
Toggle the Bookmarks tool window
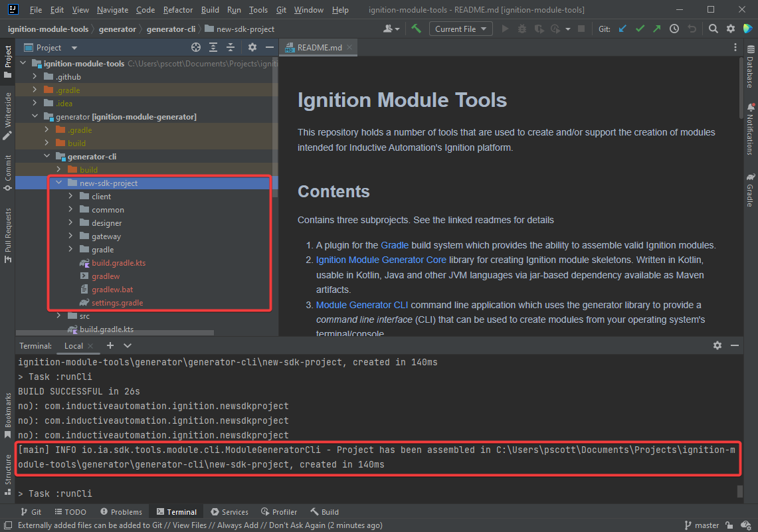[x=8, y=416]
